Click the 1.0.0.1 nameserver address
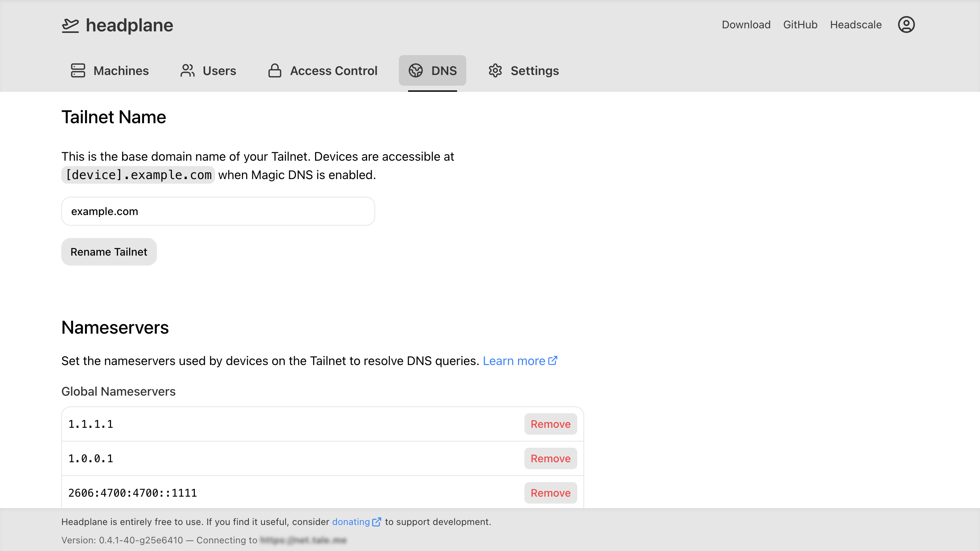980x551 pixels. (91, 458)
